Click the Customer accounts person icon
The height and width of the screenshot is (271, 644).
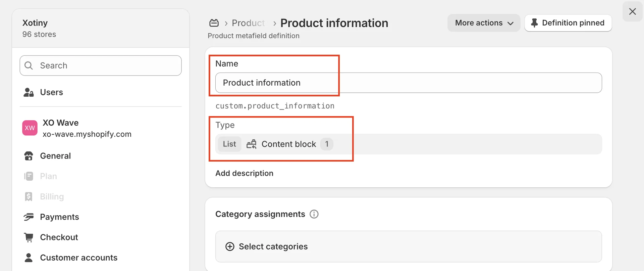[x=29, y=258]
